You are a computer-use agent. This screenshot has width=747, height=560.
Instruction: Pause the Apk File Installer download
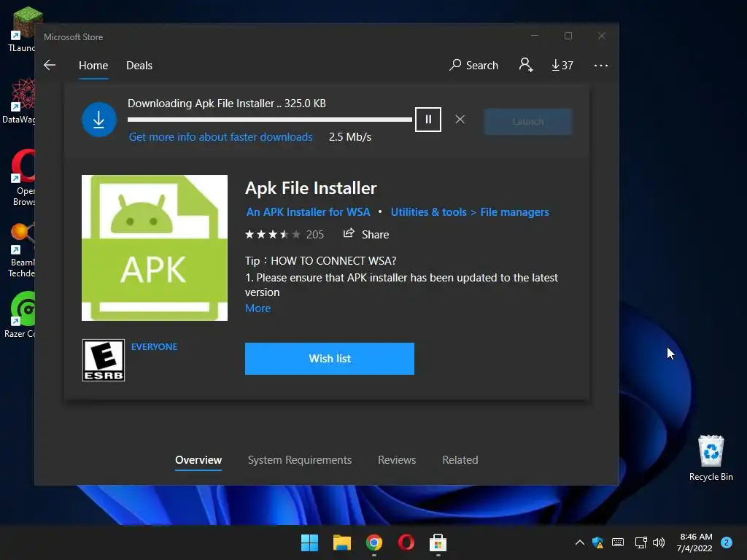click(427, 120)
